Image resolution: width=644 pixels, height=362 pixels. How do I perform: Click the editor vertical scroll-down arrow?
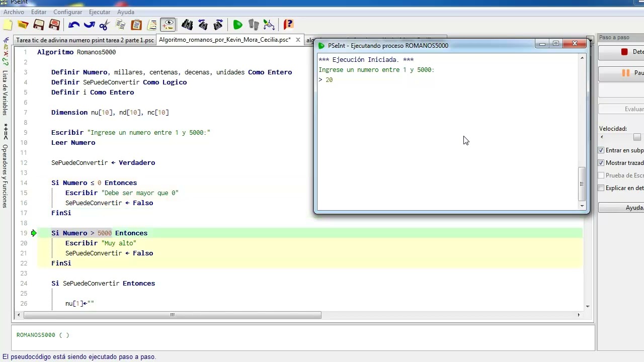(588, 306)
